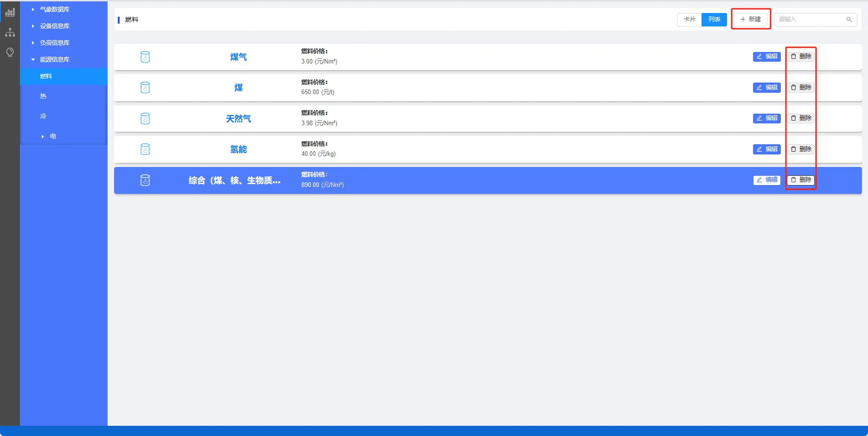Expand the 电 submenu arrow
The image size is (868, 436).
click(x=43, y=136)
